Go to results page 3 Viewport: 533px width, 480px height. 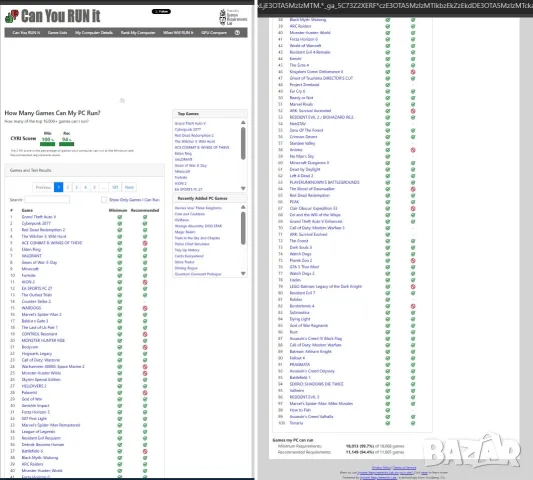76,187
